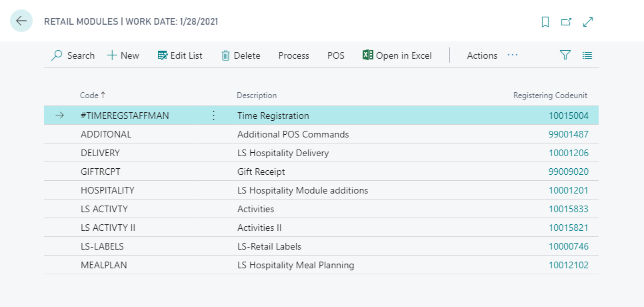
Task: Bookmark this page with the bookmark icon
Action: pyautogui.click(x=545, y=22)
